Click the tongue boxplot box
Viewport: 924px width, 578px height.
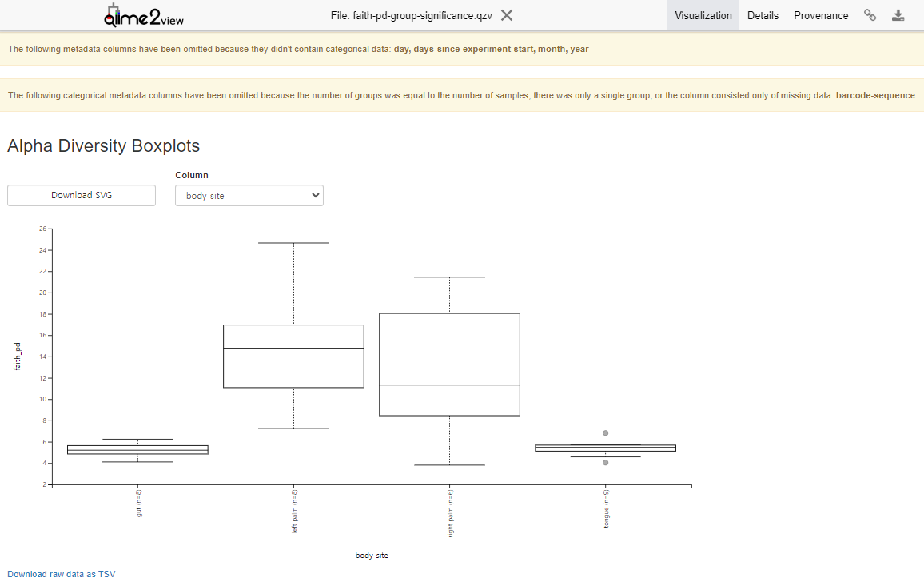(x=605, y=448)
